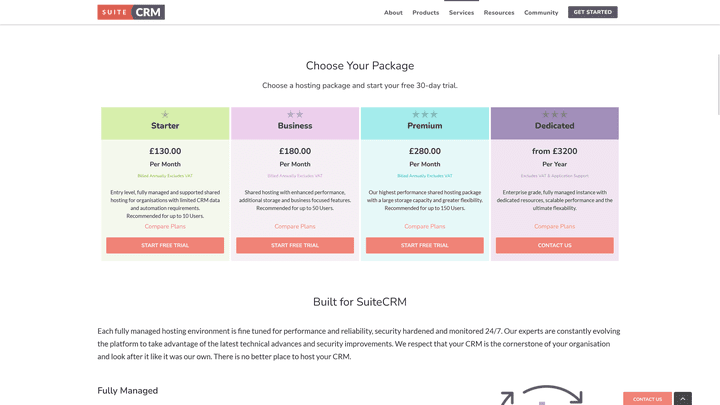
Task: Click the Premium plan triple star icon
Action: [425, 115]
